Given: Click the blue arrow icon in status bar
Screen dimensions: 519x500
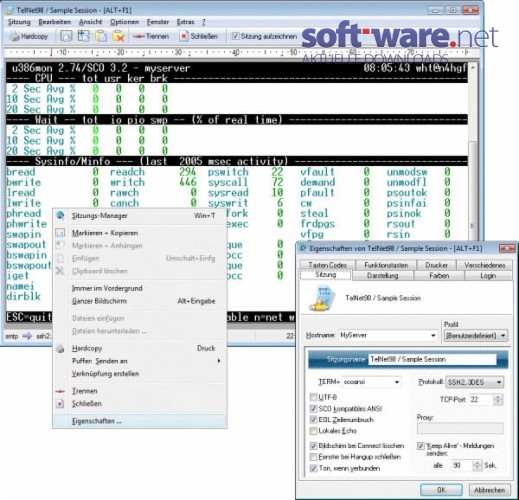Looking at the screenshot, I should (27, 336).
